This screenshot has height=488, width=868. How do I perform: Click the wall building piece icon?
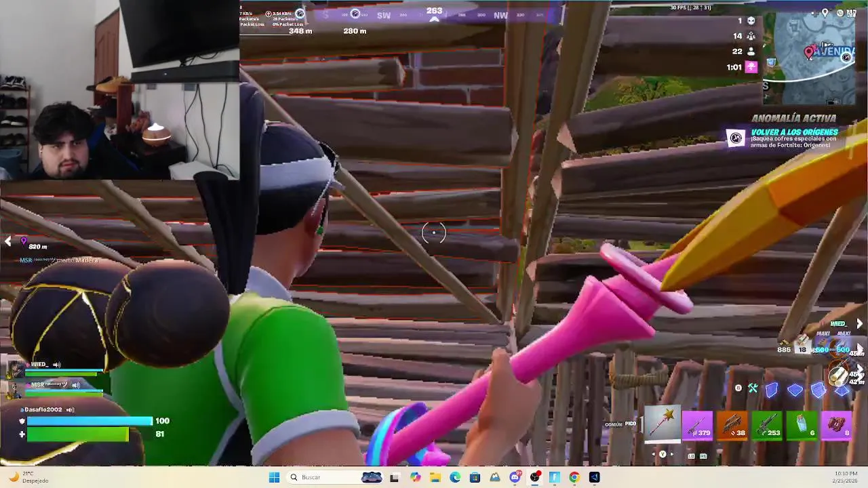(772, 390)
